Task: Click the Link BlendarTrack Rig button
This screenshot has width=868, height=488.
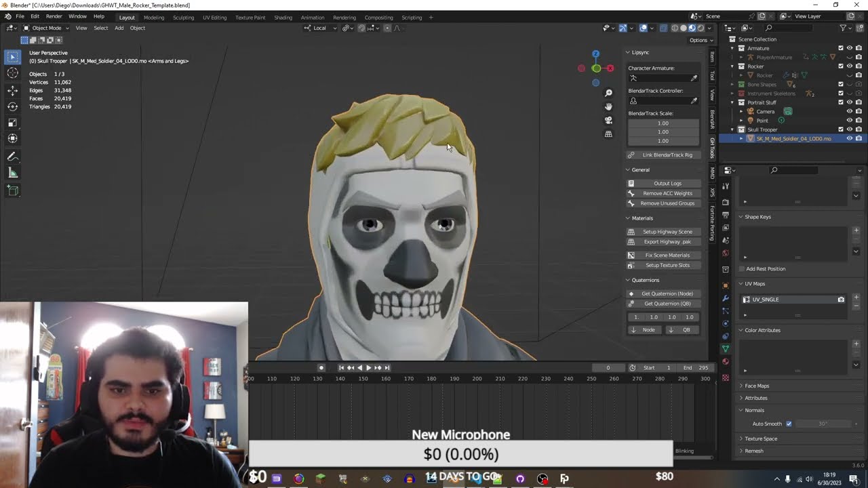Action: pyautogui.click(x=663, y=155)
